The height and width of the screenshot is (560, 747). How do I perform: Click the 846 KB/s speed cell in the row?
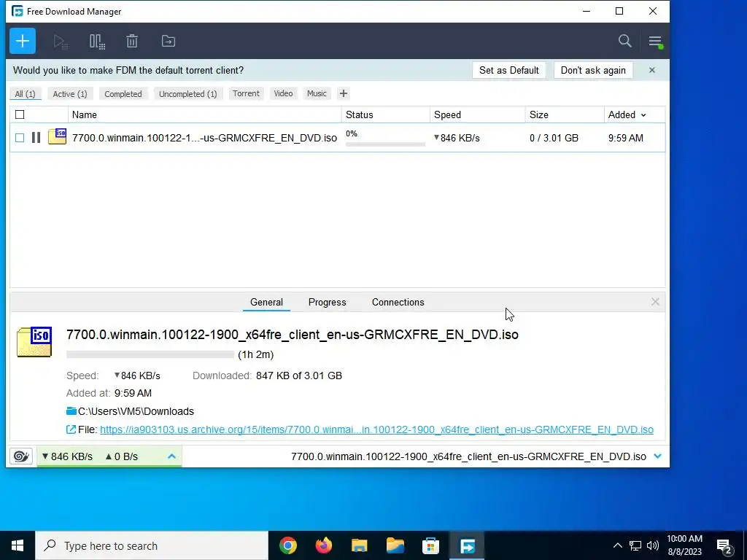coord(457,138)
